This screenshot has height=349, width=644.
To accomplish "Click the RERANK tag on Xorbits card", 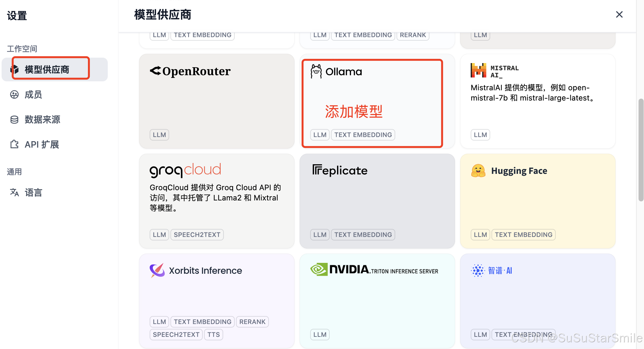I will click(x=252, y=322).
